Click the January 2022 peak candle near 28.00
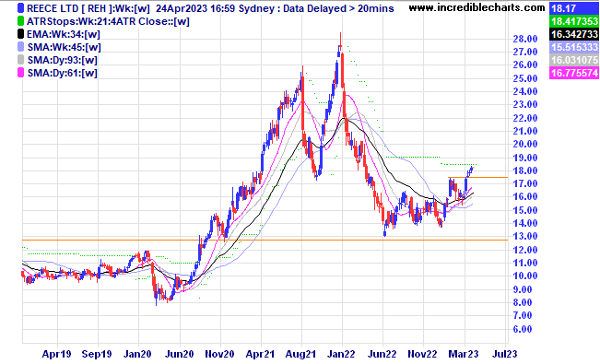This screenshot has width=600, height=364. 340,44
